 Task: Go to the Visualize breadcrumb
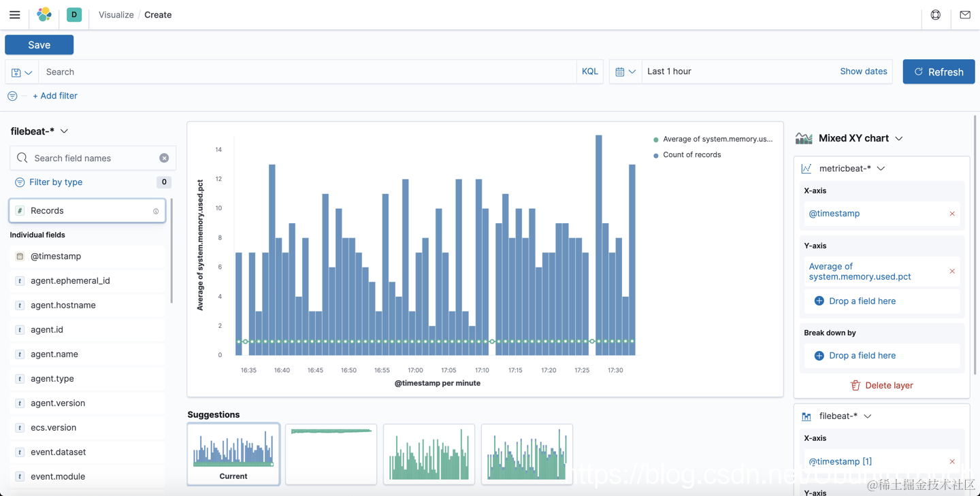coord(116,14)
